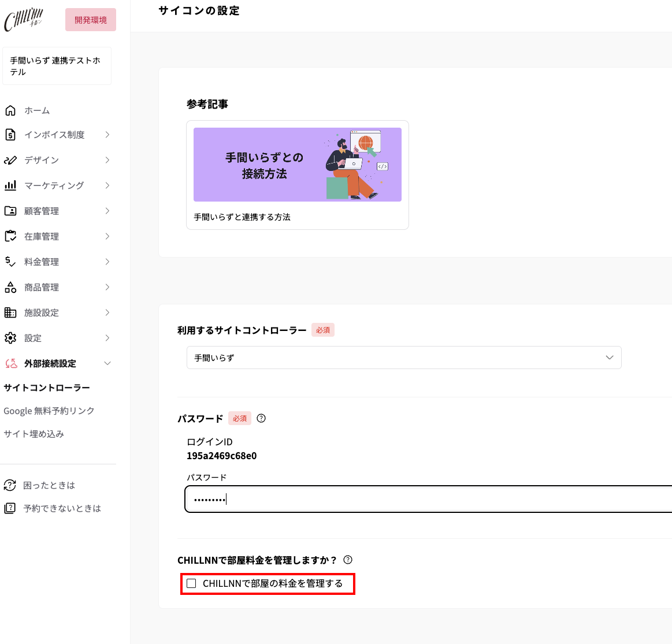Viewport: 672px width, 644px height.
Task: Click the パスワード input field
Action: (x=429, y=499)
